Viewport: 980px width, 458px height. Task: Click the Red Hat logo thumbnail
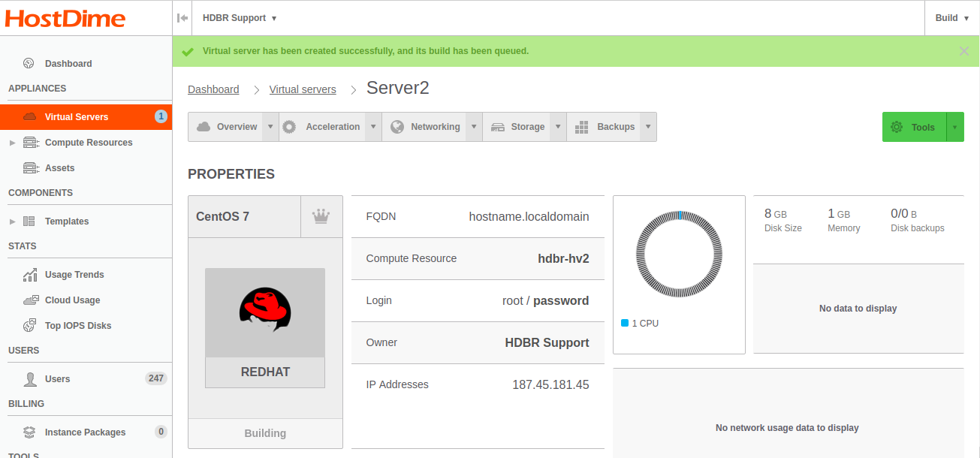(x=265, y=312)
